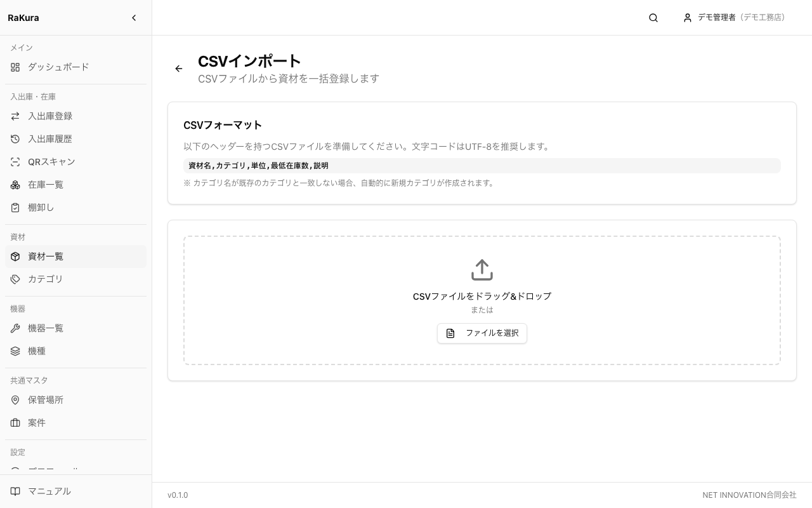Open 機器一覧 page
812x508 pixels.
(x=75, y=328)
